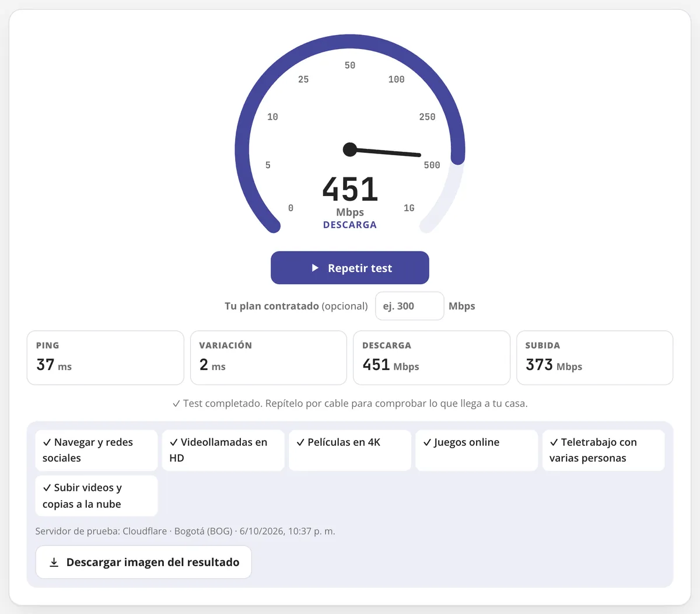The image size is (700, 614).
Task: Click the Juegos online chip
Action: (x=477, y=450)
